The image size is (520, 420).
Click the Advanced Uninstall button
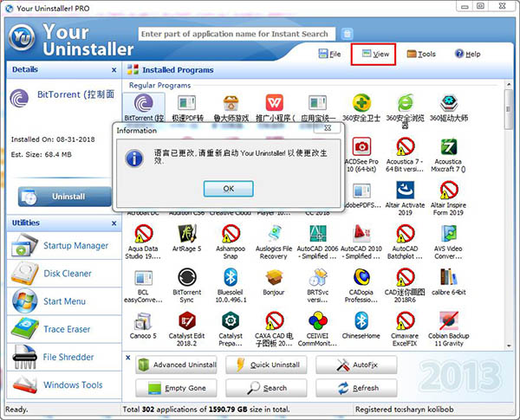(176, 365)
